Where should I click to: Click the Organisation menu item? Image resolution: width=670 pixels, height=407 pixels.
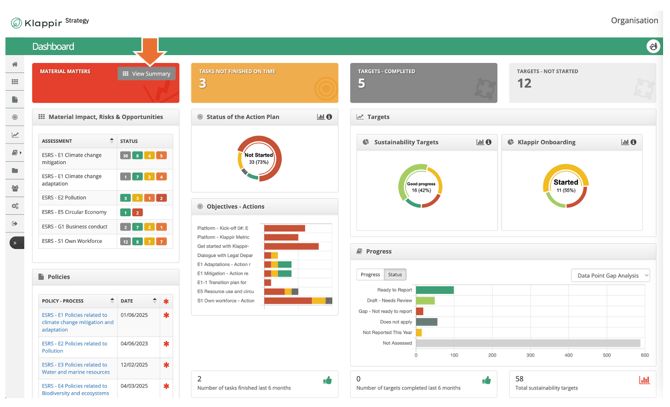coord(633,20)
